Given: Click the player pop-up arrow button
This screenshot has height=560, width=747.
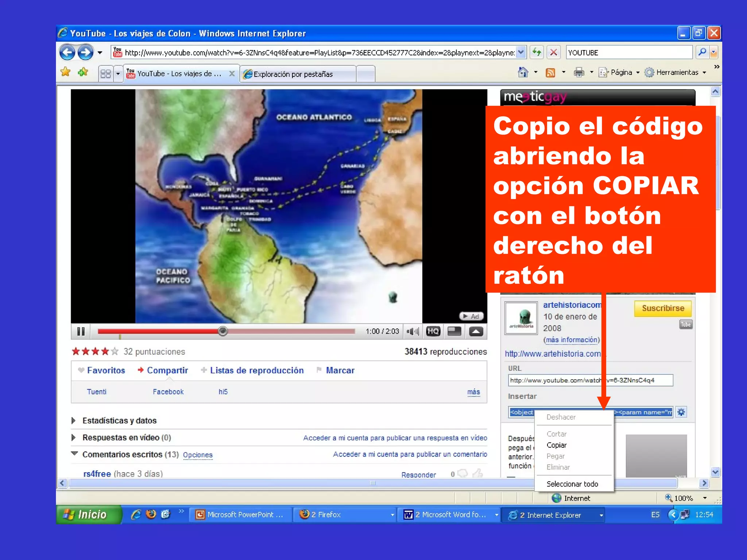Looking at the screenshot, I should click(x=476, y=331).
